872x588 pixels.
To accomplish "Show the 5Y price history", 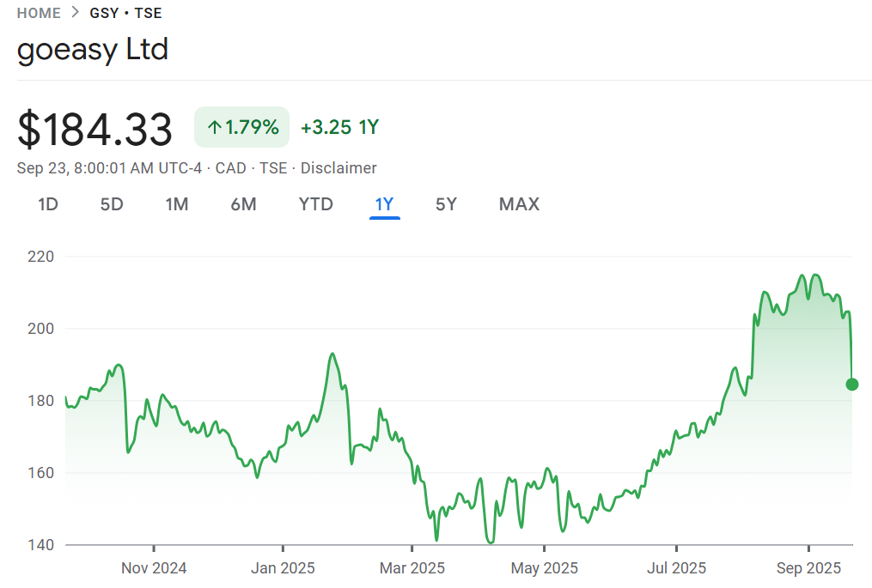I will [x=446, y=204].
